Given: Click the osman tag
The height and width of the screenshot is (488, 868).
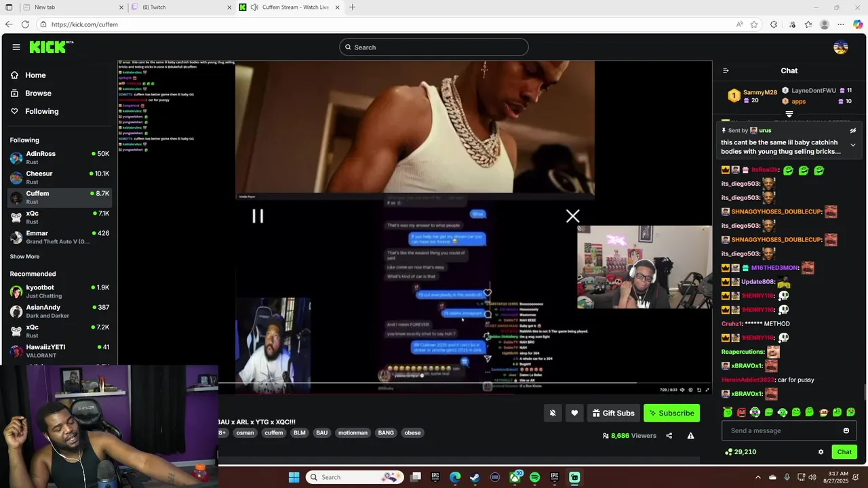Looking at the screenshot, I should tap(245, 433).
